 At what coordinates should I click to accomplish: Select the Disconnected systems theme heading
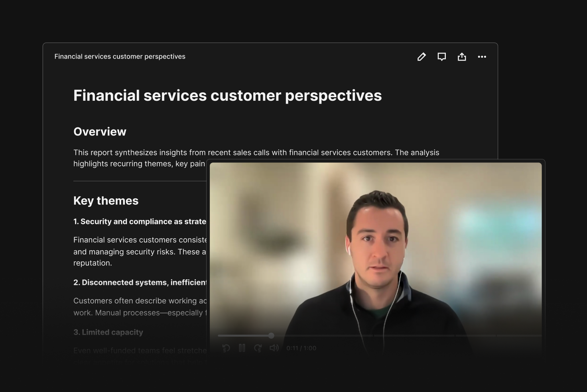click(x=140, y=282)
